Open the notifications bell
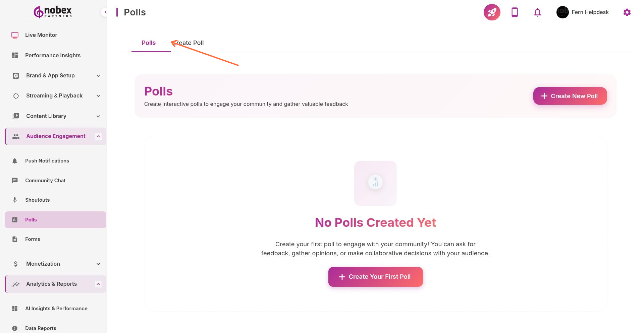The height and width of the screenshot is (333, 644). pos(537,12)
